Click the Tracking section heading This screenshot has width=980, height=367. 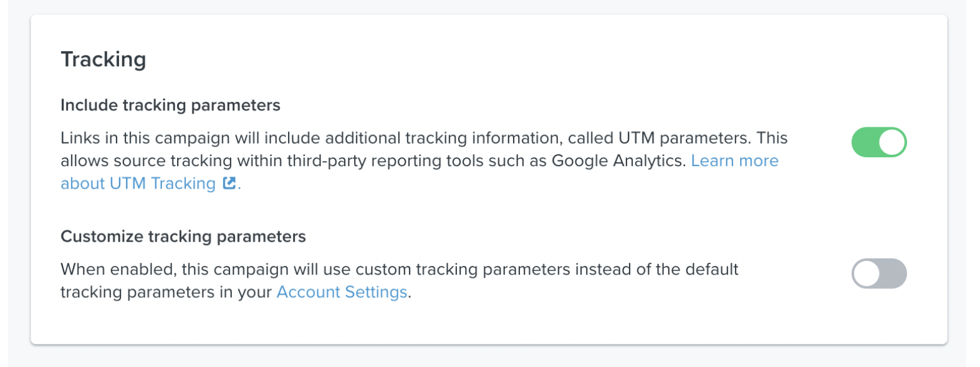tap(103, 59)
